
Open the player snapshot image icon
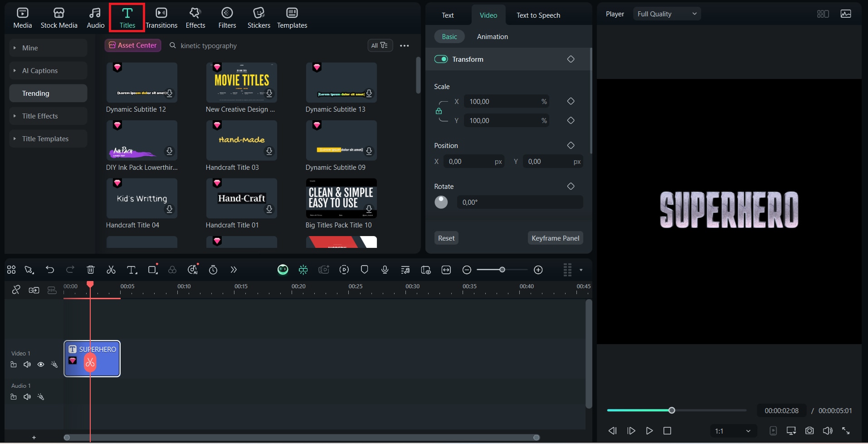click(846, 14)
